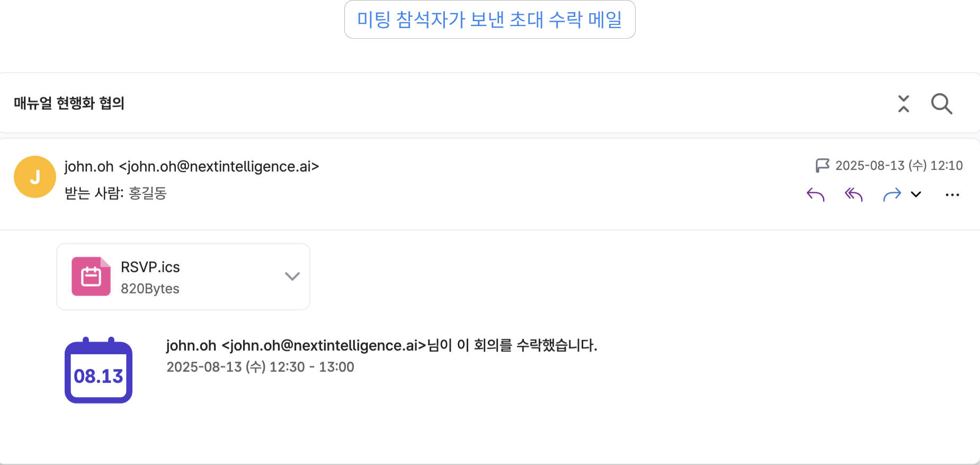The width and height of the screenshot is (980, 465).
Task: Collapse the email thread with the collapse icon
Action: click(x=904, y=104)
